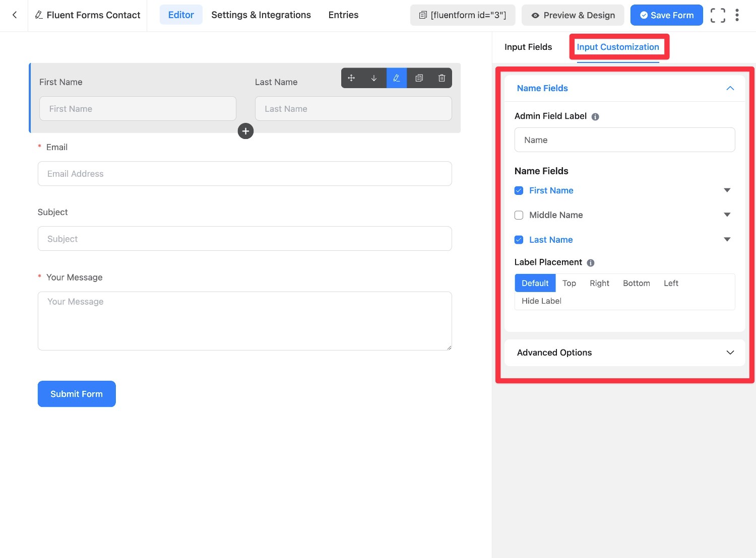Select Left label placement
This screenshot has height=558, width=756.
(671, 283)
